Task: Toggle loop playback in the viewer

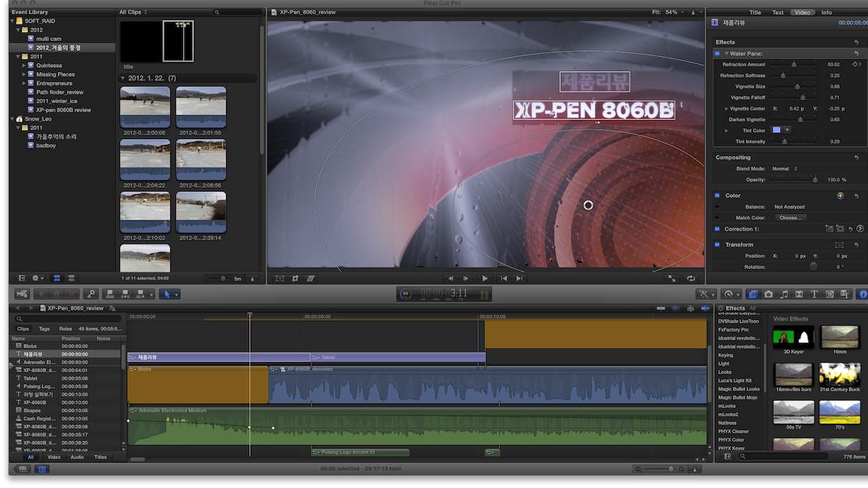Action: pyautogui.click(x=691, y=278)
